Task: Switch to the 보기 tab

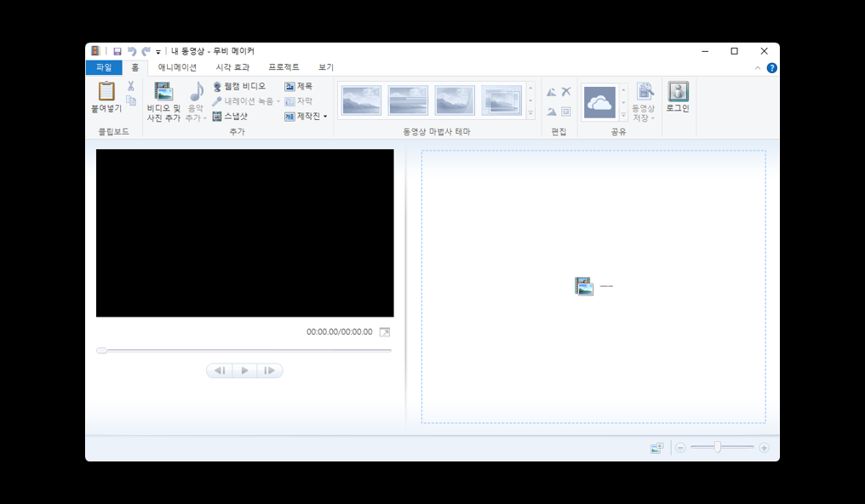Action: tap(326, 67)
